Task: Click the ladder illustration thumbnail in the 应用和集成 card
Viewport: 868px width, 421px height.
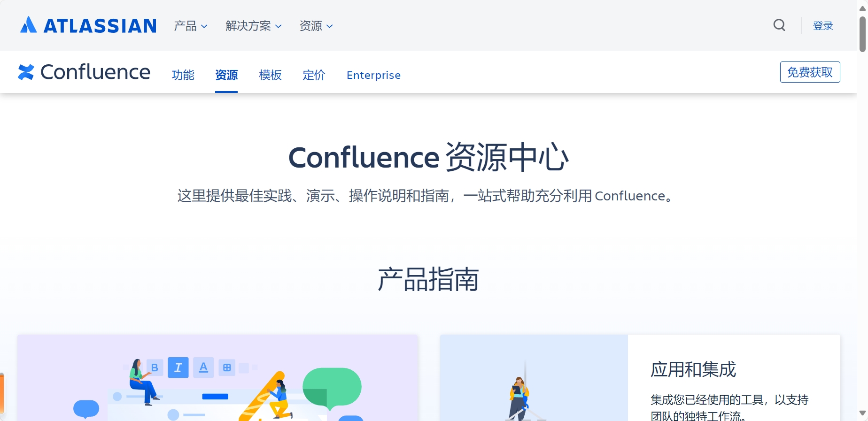Action: (x=534, y=378)
